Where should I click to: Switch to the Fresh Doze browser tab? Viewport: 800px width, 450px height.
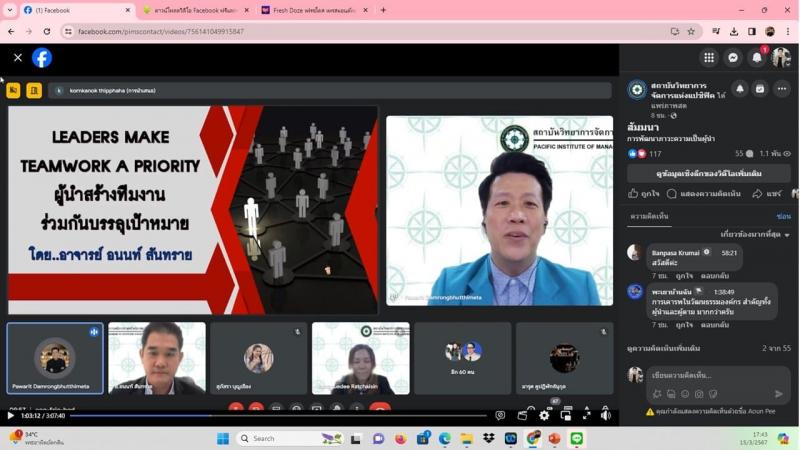314,10
